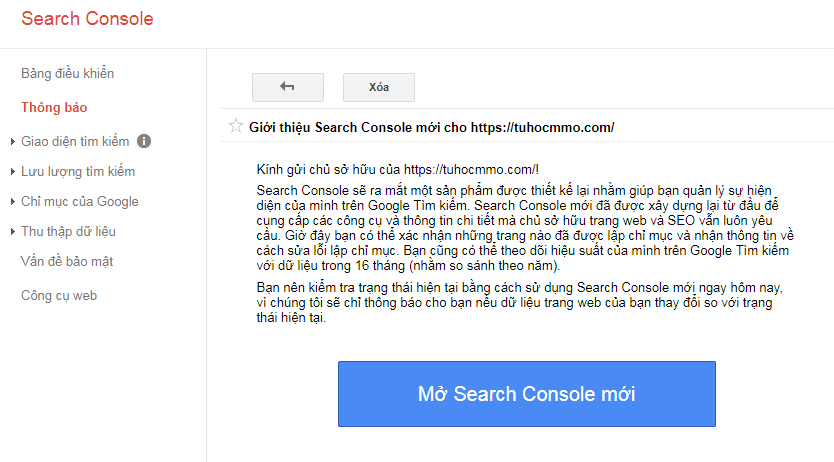Expand the Giao diện tìm kiếm section
This screenshot has height=462, width=834.
12,141
